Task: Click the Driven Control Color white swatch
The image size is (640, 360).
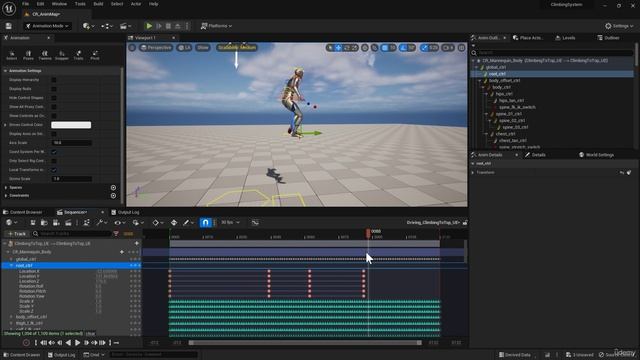Action: 71,125
